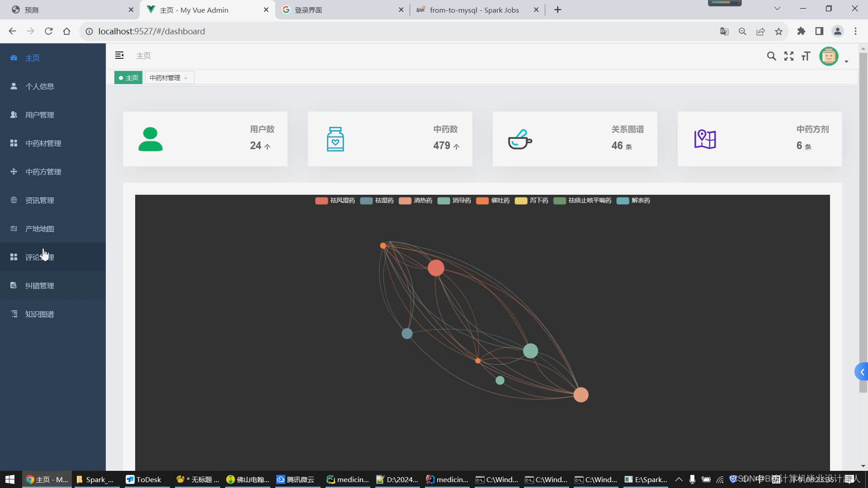Expand the blue side panel chevron
The image size is (868, 488).
862,372
